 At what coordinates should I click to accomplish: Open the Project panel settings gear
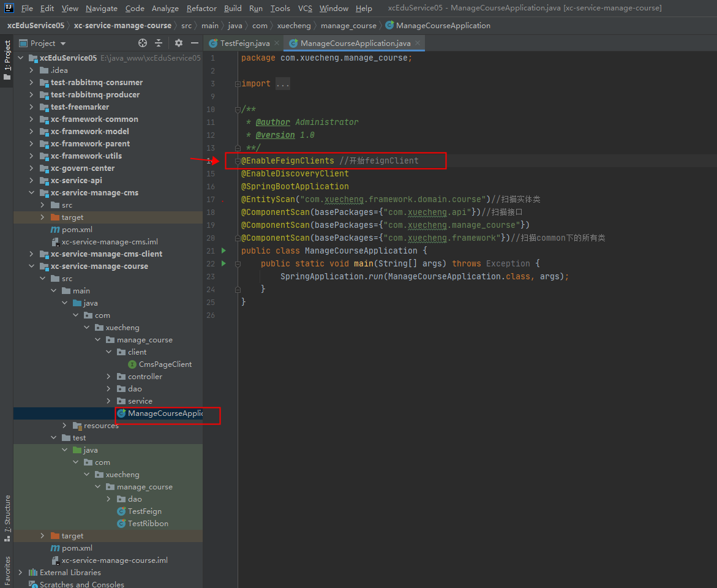point(178,43)
